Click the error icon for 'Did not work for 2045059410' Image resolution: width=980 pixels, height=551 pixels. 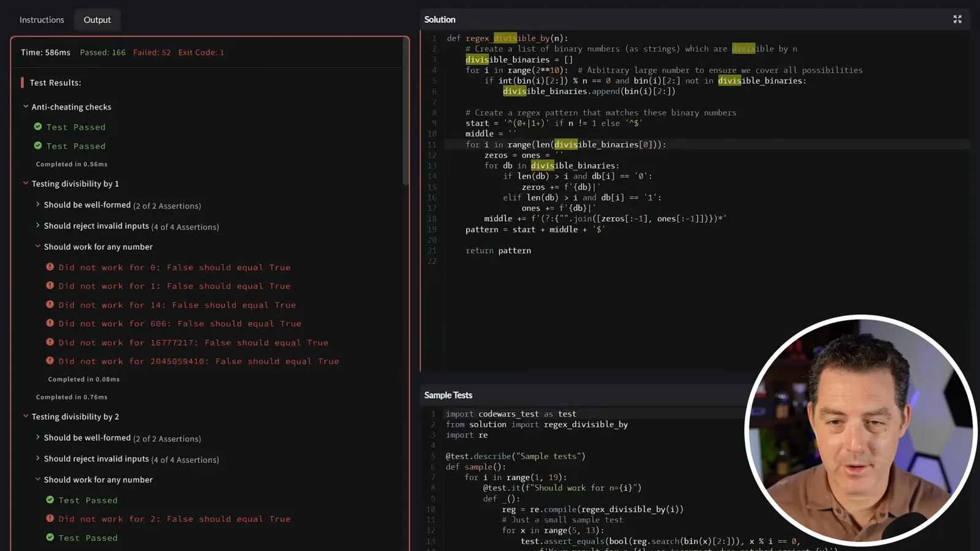pyautogui.click(x=50, y=361)
